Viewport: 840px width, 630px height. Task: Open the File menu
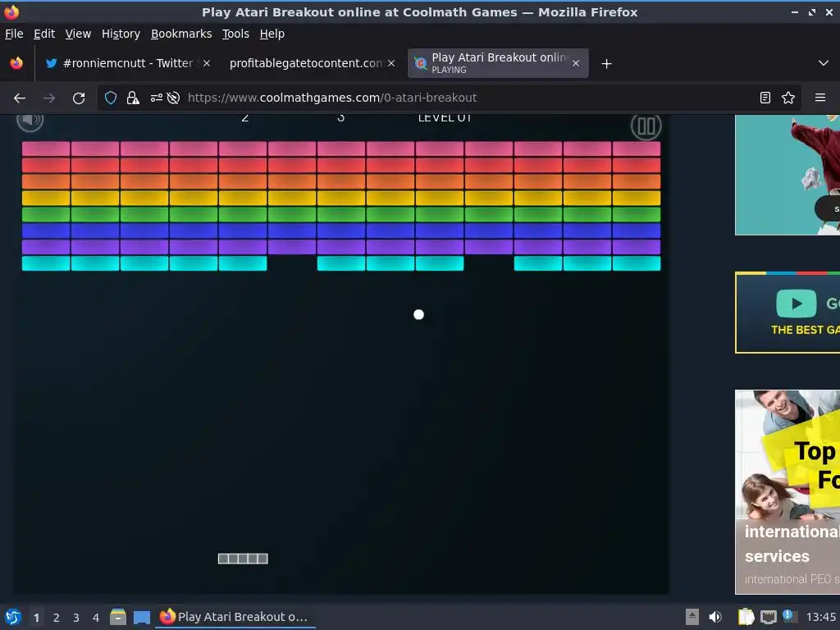[x=14, y=34]
